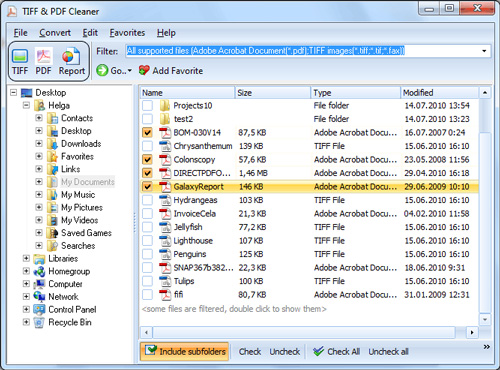This screenshot has width=500, height=370.
Task: Click the horizontal scrollbar right arrow
Action: coord(472,332)
